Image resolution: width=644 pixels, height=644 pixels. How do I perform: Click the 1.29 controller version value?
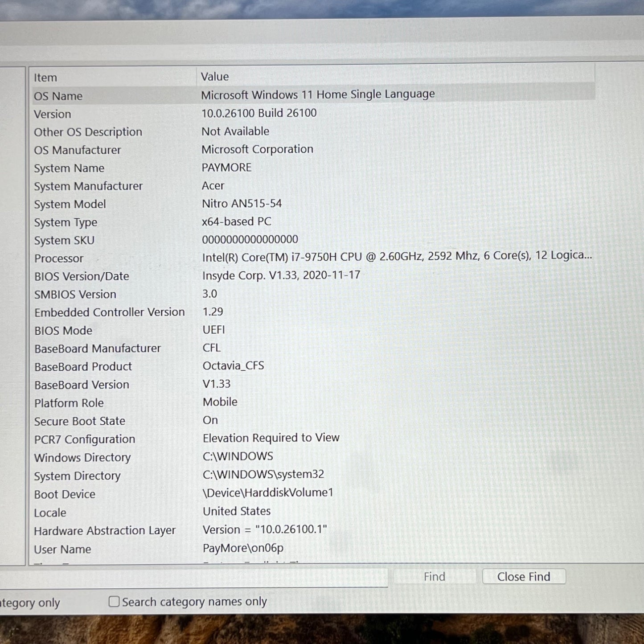point(213,312)
